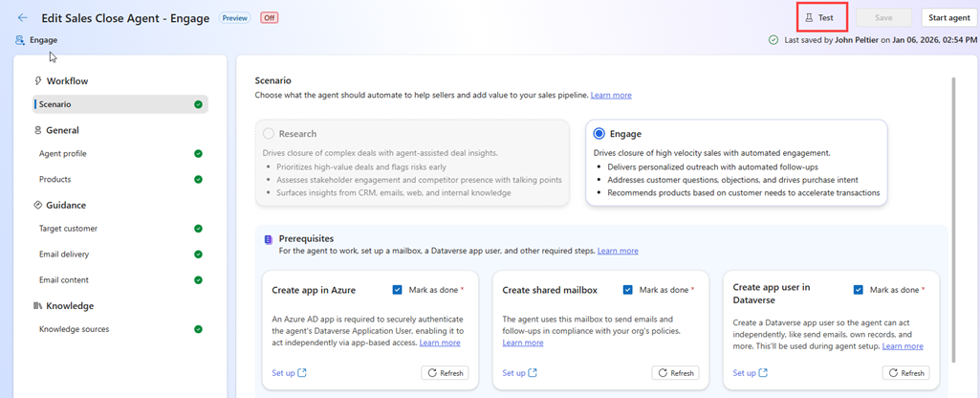Open the Agent profile section

pyautogui.click(x=63, y=153)
